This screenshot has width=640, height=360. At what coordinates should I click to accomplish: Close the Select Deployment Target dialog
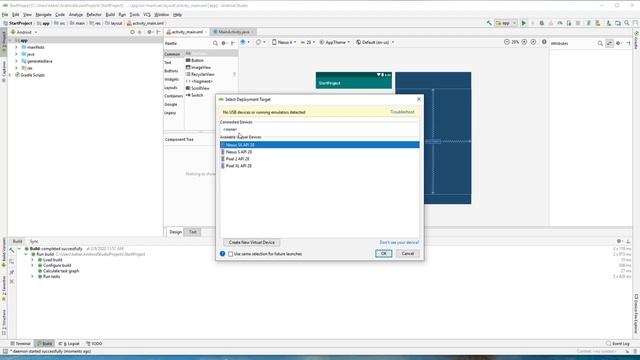click(418, 99)
